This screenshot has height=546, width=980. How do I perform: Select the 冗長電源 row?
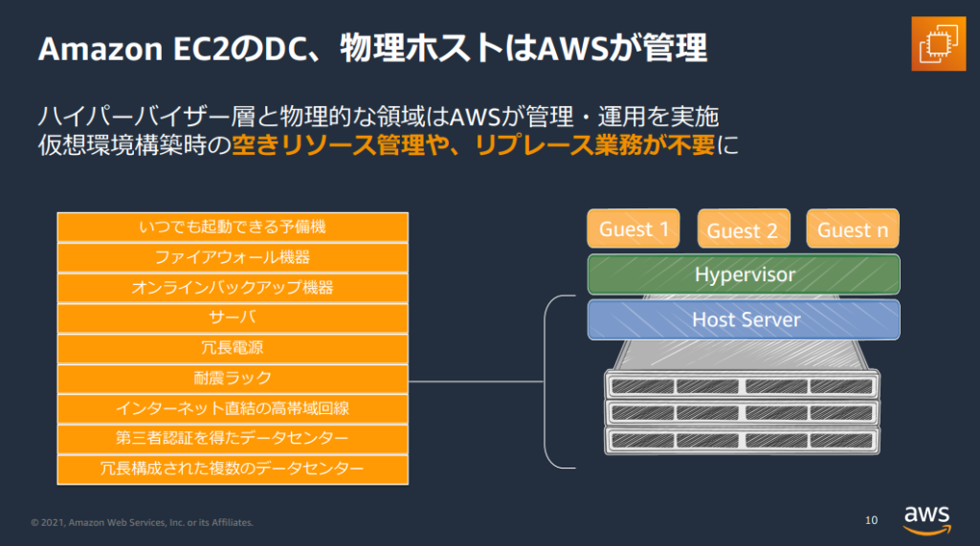233,348
